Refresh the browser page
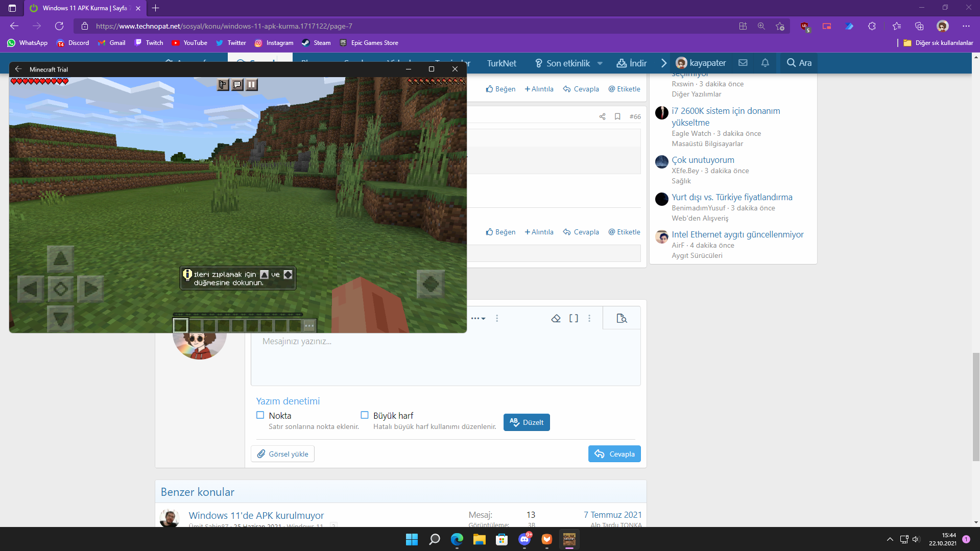Viewport: 980px width, 551px height. [x=59, y=26]
